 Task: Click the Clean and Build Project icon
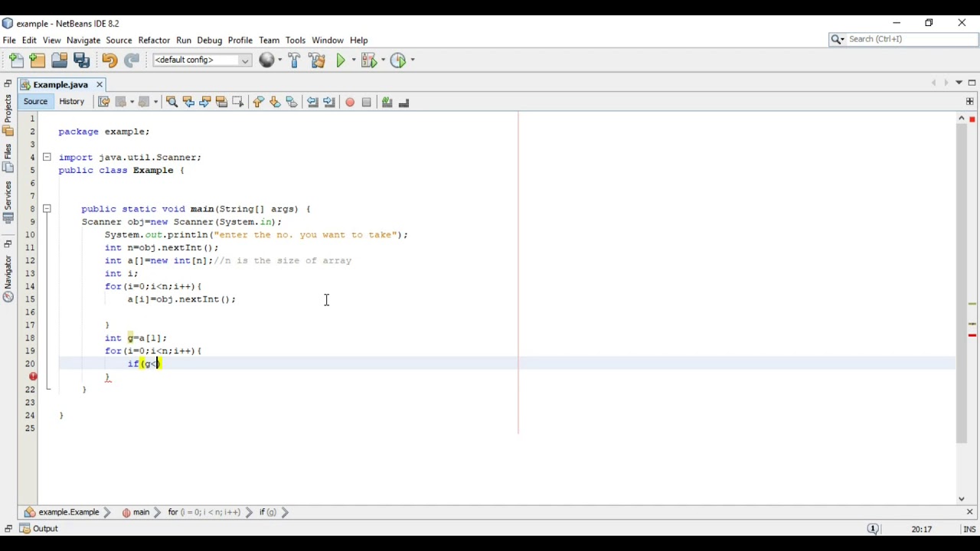(x=317, y=60)
